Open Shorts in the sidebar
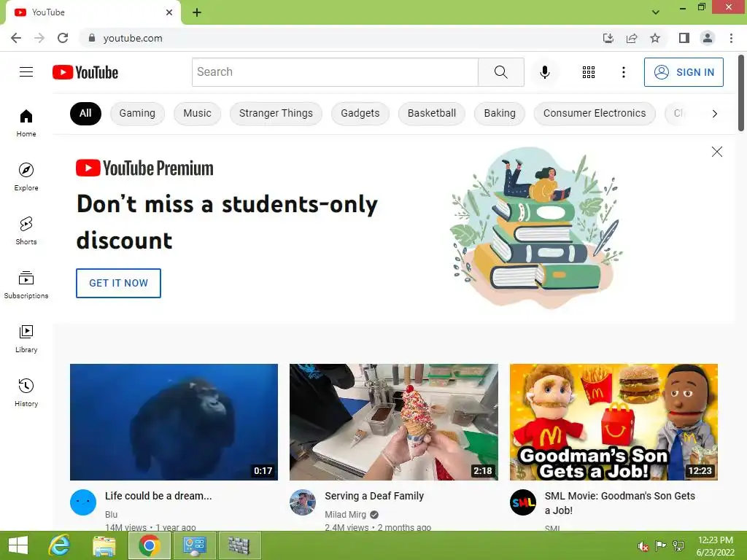 (26, 230)
